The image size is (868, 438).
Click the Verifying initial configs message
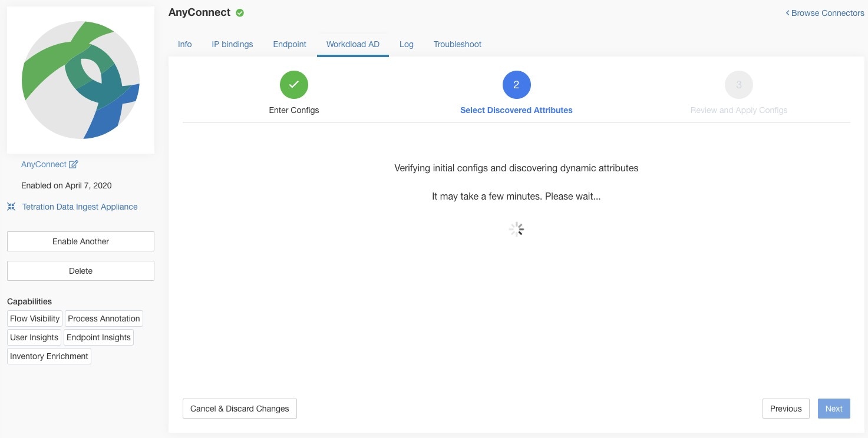(x=516, y=168)
